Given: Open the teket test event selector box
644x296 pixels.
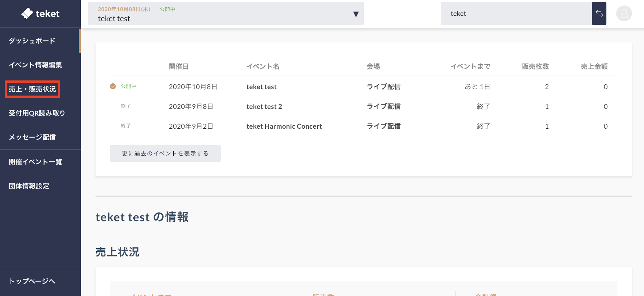Looking at the screenshot, I should [x=226, y=14].
